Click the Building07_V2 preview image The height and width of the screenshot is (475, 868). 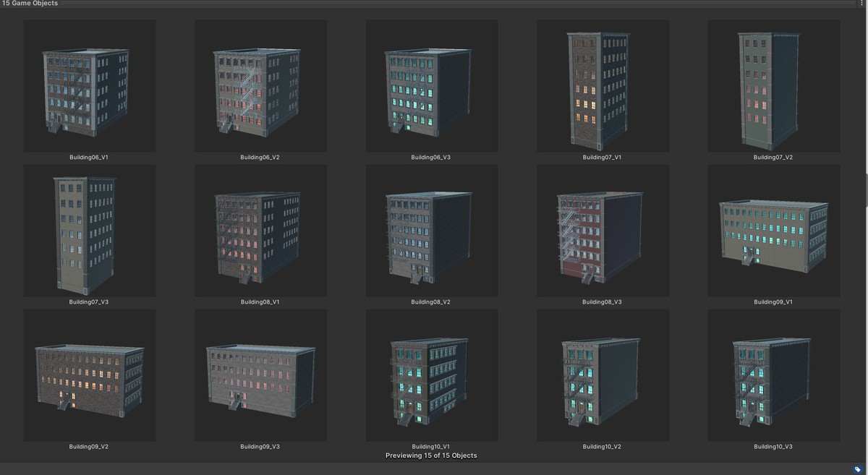point(773,85)
